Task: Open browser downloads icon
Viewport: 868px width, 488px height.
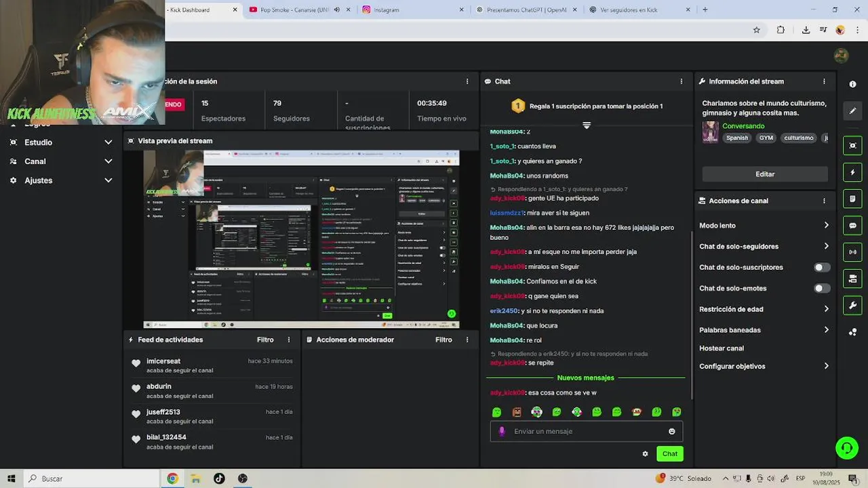Action: pyautogui.click(x=806, y=30)
